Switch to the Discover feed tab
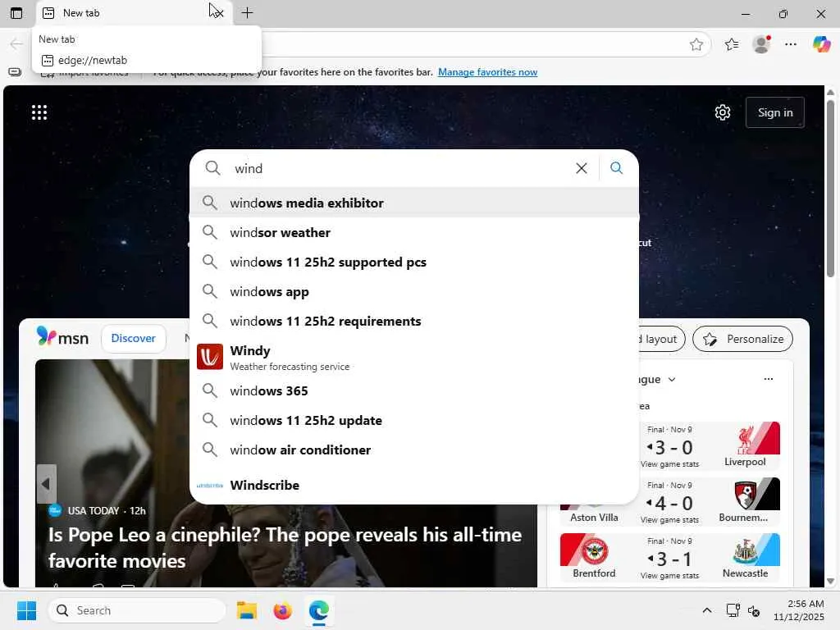This screenshot has width=840, height=630. (x=134, y=338)
